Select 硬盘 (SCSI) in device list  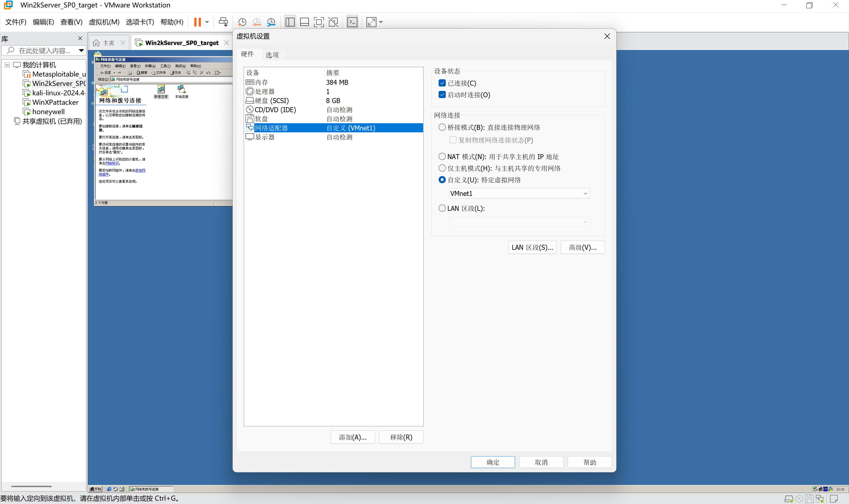(x=272, y=101)
